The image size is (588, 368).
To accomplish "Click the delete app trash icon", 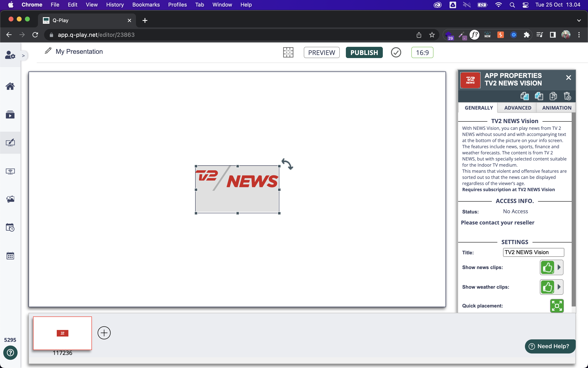I will point(567,96).
